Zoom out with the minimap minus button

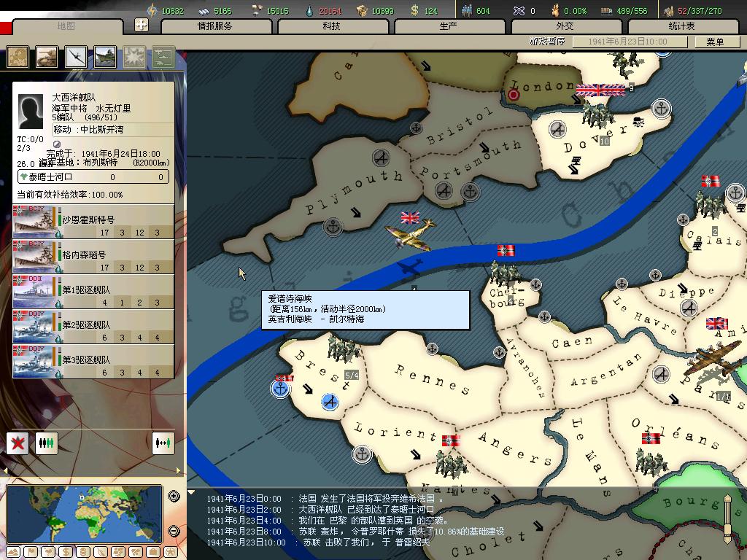click(174, 531)
